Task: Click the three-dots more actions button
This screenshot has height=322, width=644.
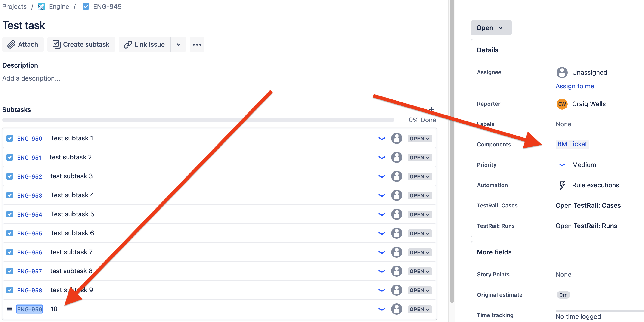Action: point(197,44)
